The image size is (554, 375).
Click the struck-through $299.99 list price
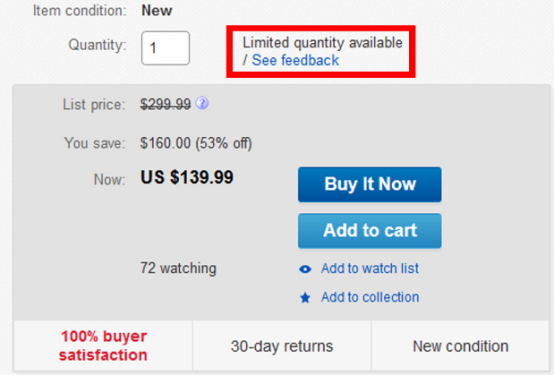point(165,104)
